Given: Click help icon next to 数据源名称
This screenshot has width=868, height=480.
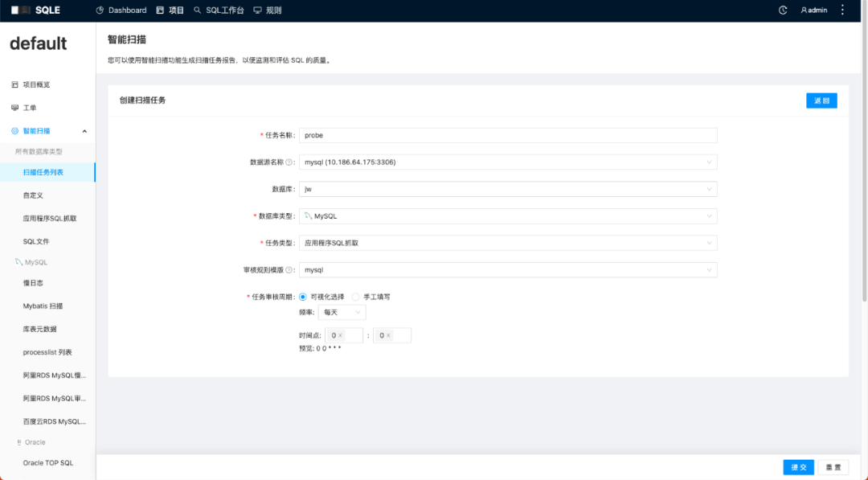Looking at the screenshot, I should pos(289,162).
